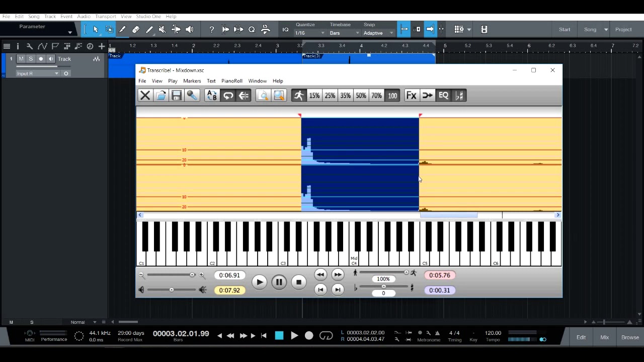Open the EQ panel in Transcribe!
The height and width of the screenshot is (362, 644).
[443, 96]
